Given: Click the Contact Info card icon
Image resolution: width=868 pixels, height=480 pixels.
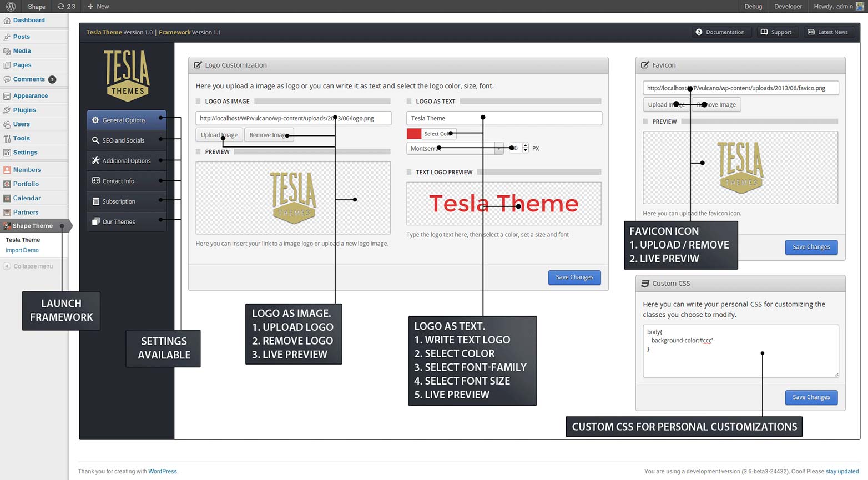Looking at the screenshot, I should (x=95, y=181).
